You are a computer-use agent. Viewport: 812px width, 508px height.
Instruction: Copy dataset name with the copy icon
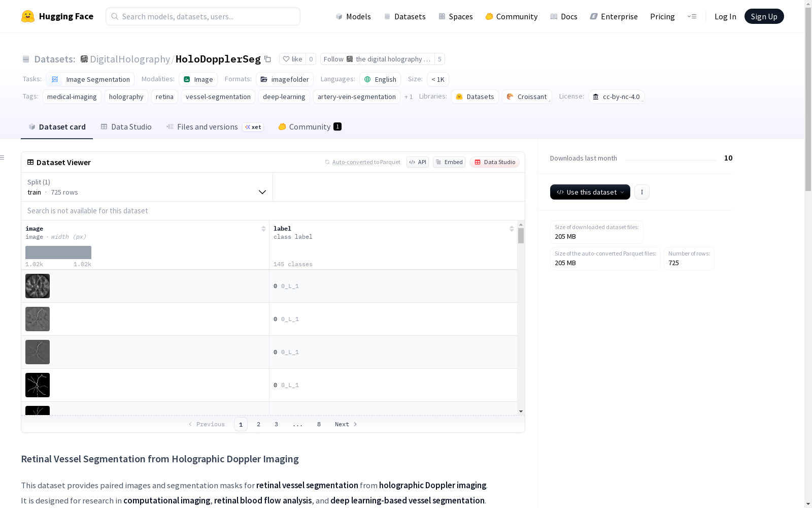coord(267,59)
